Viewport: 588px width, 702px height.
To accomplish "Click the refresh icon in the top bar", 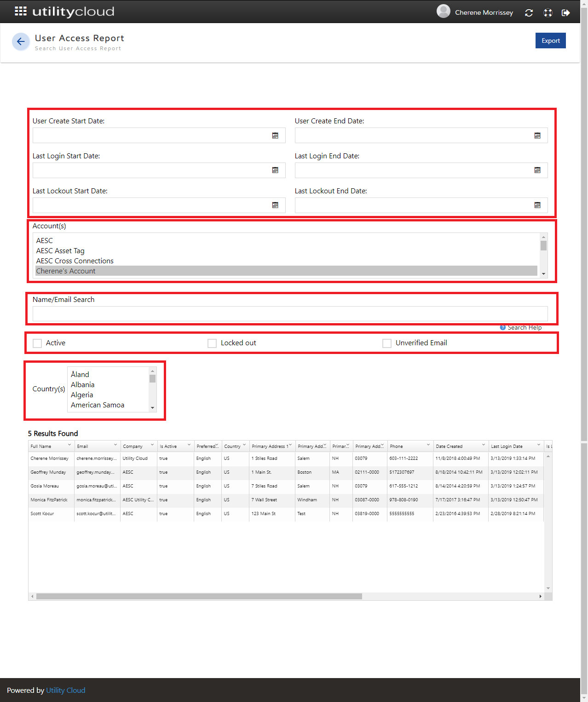I will pyautogui.click(x=529, y=12).
